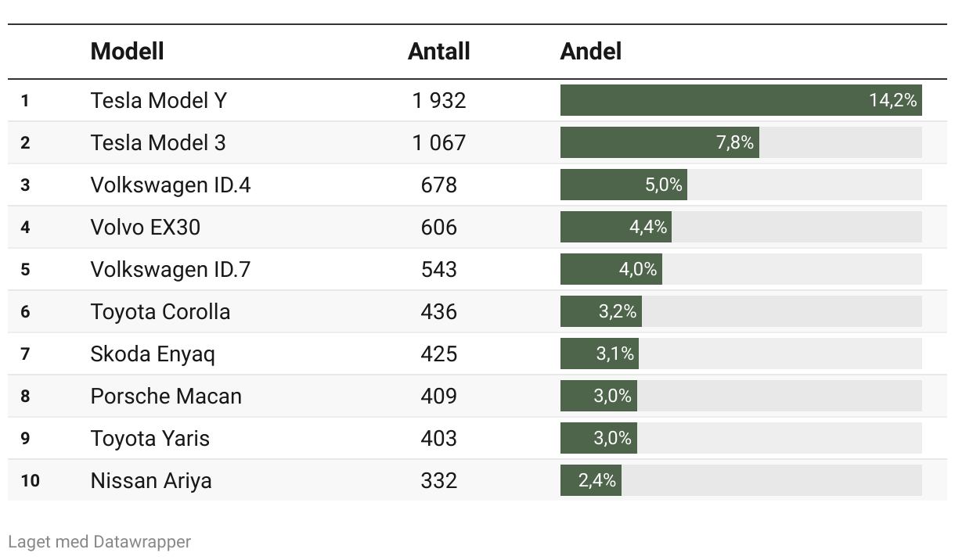The image size is (955, 560).
Task: Click the Volvo EX30 model name
Action: [146, 227]
